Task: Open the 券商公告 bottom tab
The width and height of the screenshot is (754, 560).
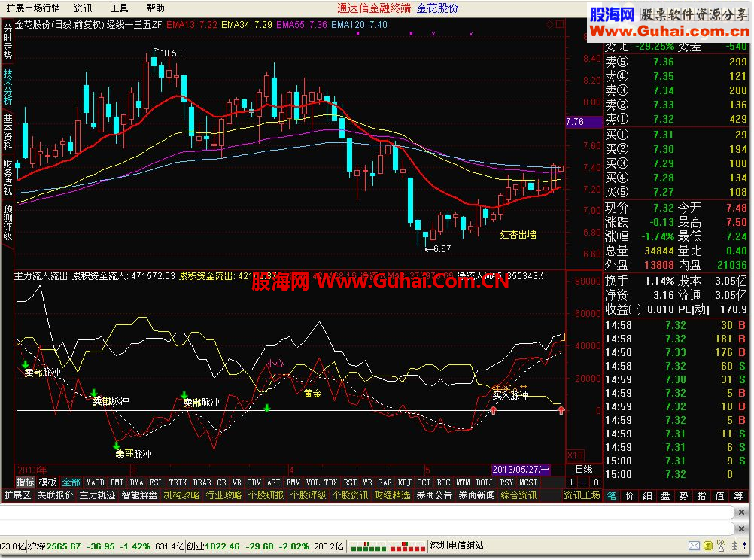Action: 434,495
